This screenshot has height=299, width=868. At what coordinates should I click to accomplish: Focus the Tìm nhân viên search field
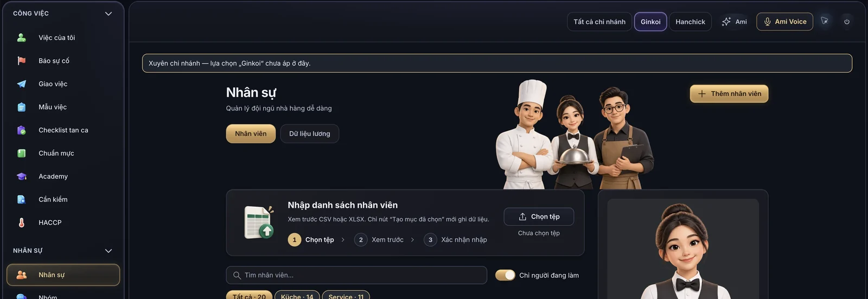[356, 275]
